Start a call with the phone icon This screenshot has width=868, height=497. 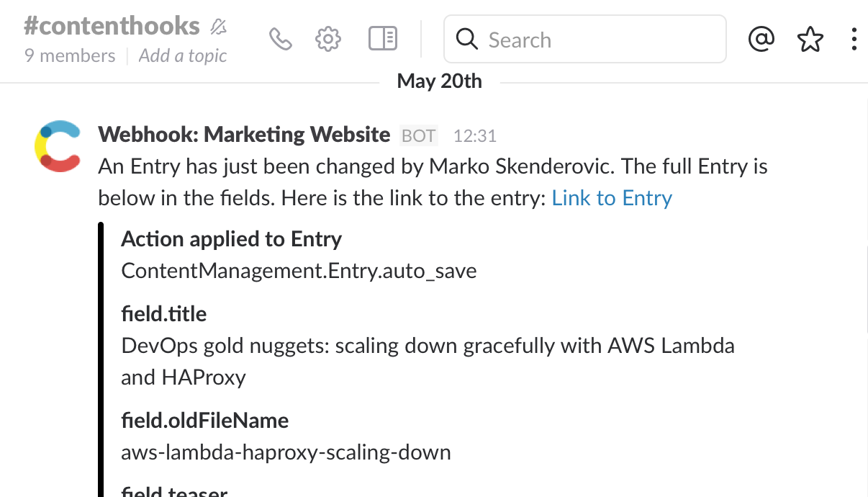(280, 39)
